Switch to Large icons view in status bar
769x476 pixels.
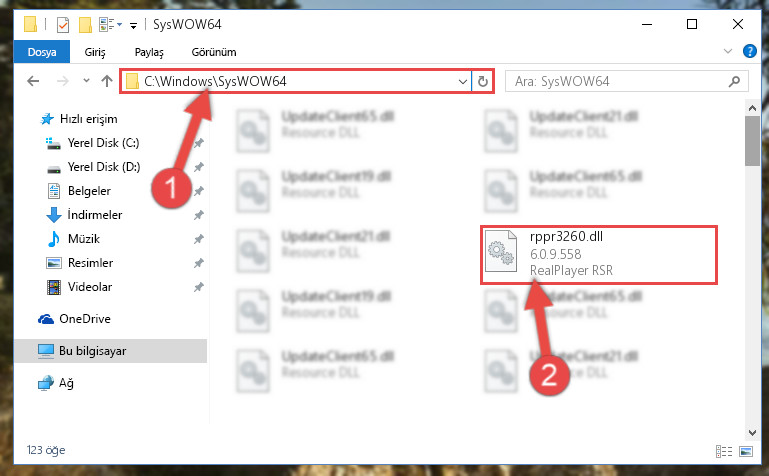tap(746, 451)
